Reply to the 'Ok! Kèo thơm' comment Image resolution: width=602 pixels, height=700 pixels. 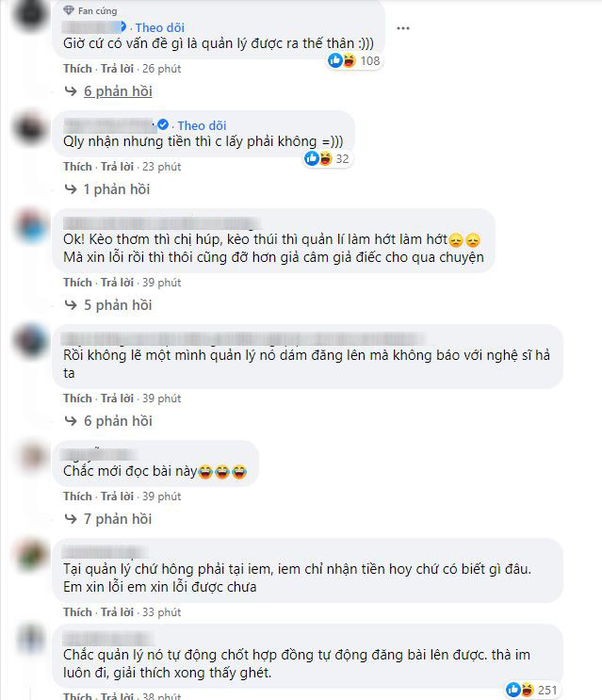117,283
